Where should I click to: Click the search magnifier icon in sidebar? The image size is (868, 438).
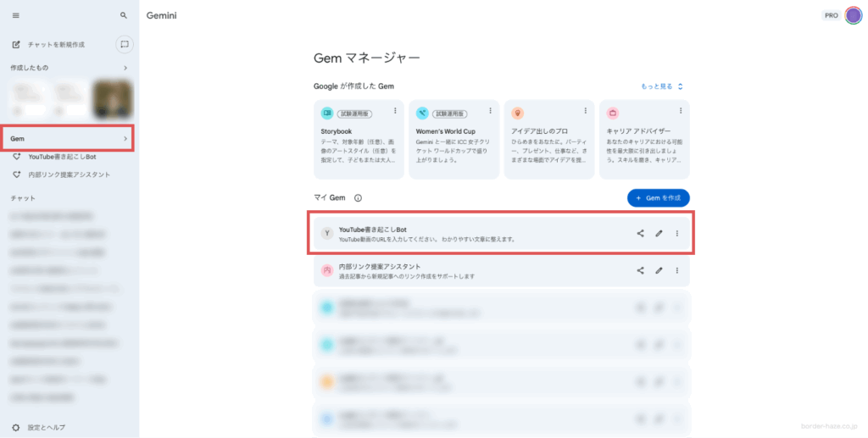[x=124, y=15]
